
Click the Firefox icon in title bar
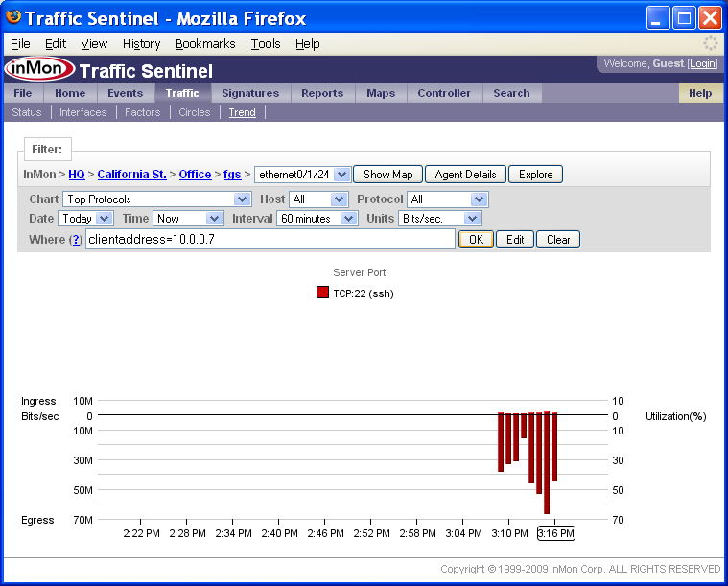click(x=13, y=16)
